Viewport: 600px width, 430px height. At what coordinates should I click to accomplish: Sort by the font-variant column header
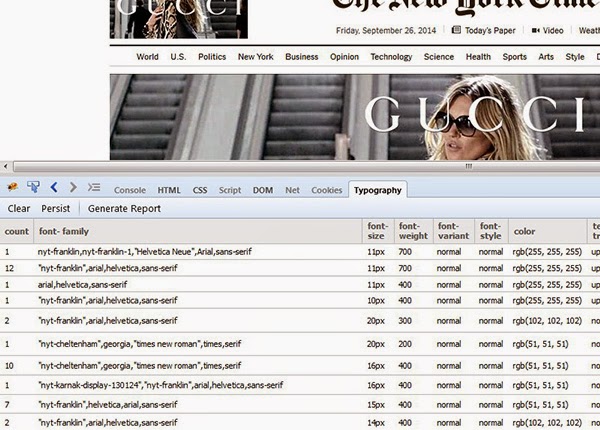click(454, 231)
